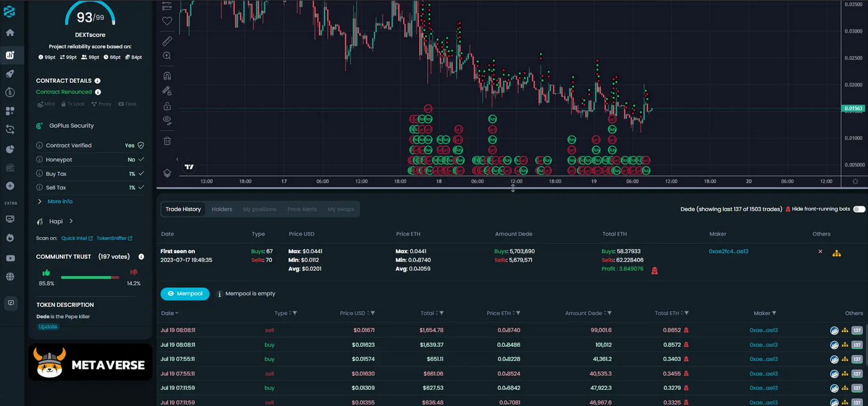Click the current price label 0.01563 on the axis
The width and height of the screenshot is (868, 406).
pos(853,109)
